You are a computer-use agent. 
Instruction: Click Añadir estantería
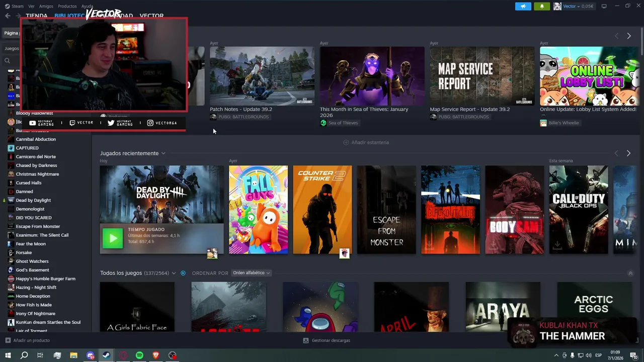[x=366, y=142]
